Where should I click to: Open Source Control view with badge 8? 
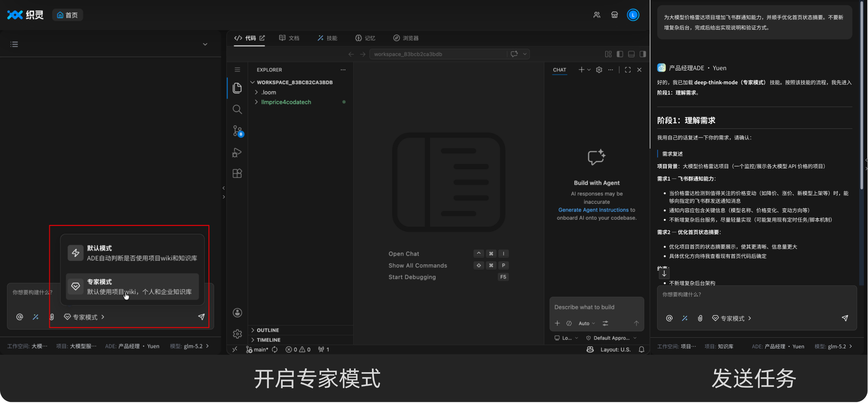[x=238, y=131]
